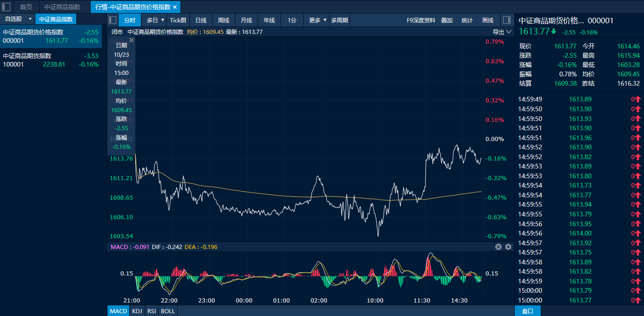Open the 自选股 dropdown arrow
Image resolution: width=644 pixels, height=316 pixels.
pyautogui.click(x=30, y=19)
